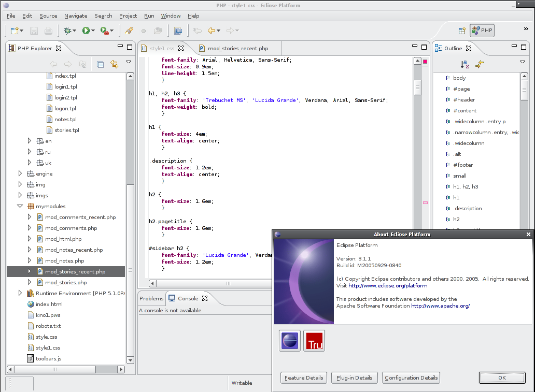Open the Source menu
The image size is (535, 392).
(x=48, y=16)
